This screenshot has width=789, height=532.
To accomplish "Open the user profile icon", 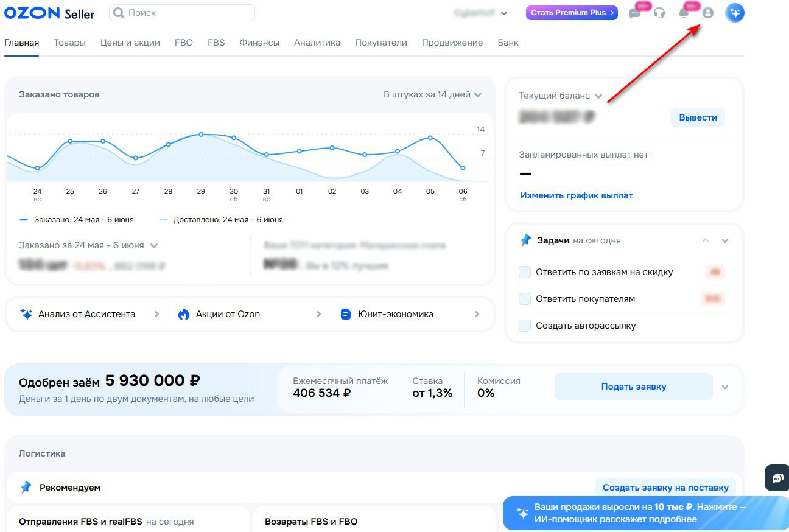I will pos(707,13).
